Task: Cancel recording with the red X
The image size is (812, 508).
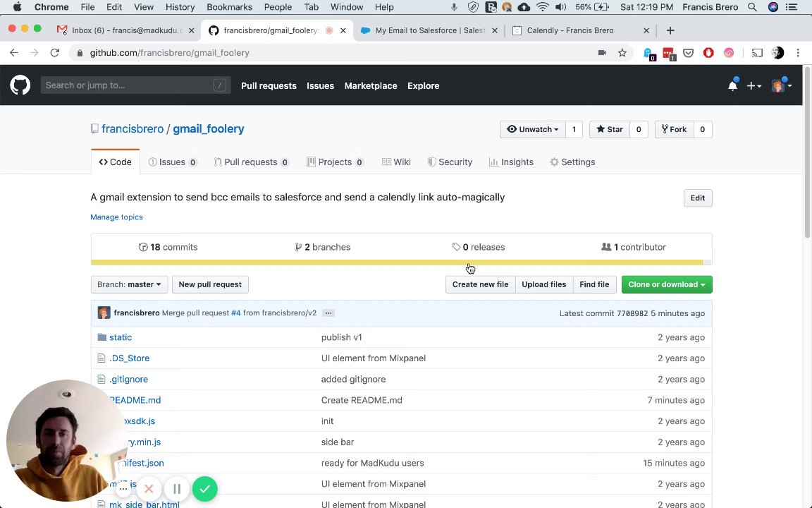Action: coord(149,489)
